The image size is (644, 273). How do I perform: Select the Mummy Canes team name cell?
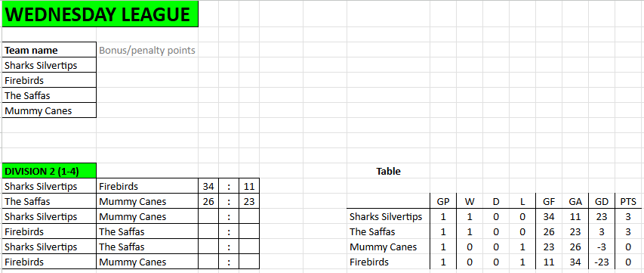[x=49, y=110]
